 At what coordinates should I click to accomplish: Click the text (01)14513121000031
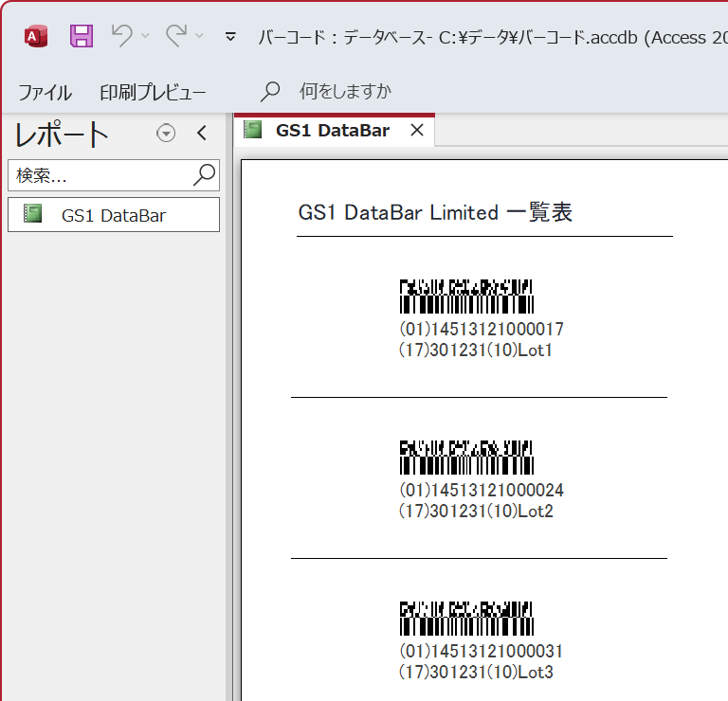click(481, 652)
